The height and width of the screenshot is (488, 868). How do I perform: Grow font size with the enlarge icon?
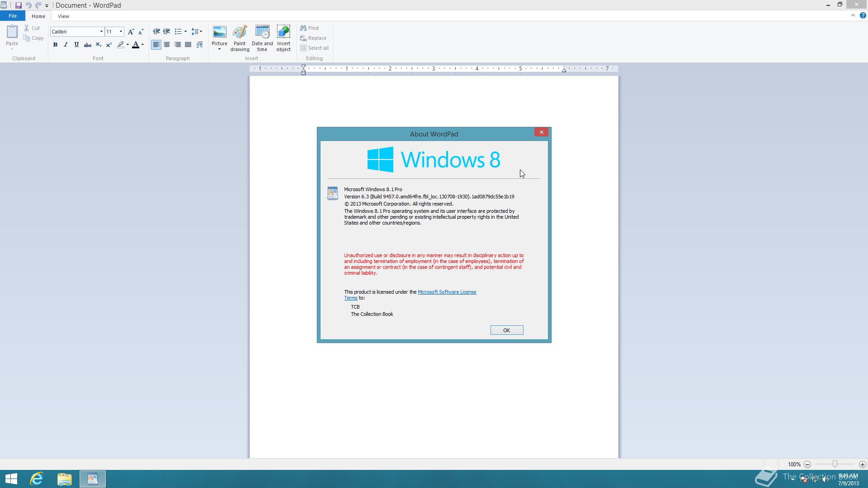pos(131,32)
